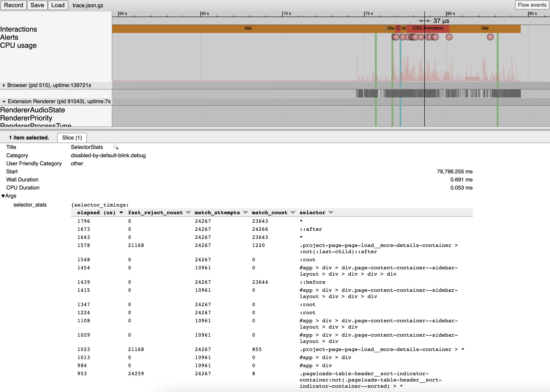Expand the Browser (pid 515) process track
The width and height of the screenshot is (550, 392).
(x=4, y=85)
